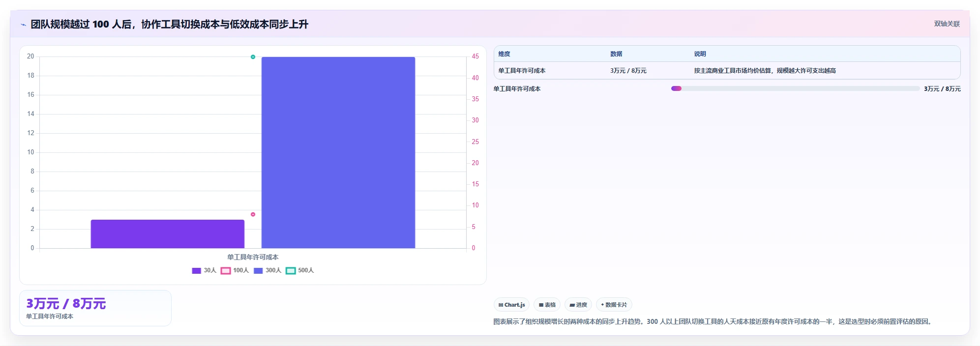Click the teal 500人 data point marker
The width and height of the screenshot is (980, 346).
click(253, 57)
